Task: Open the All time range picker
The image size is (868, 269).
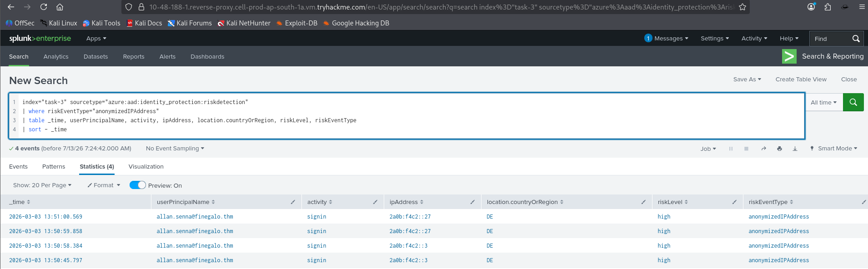Action: point(823,102)
